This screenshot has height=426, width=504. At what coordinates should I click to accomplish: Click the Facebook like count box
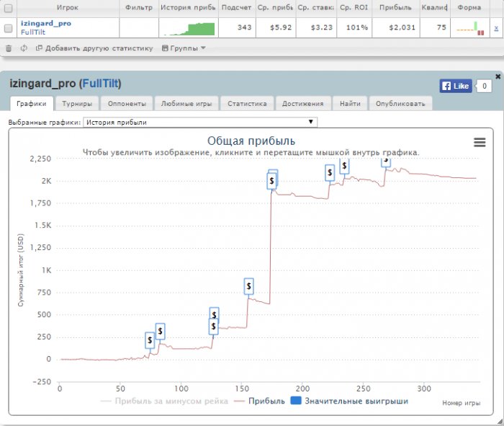pos(484,86)
